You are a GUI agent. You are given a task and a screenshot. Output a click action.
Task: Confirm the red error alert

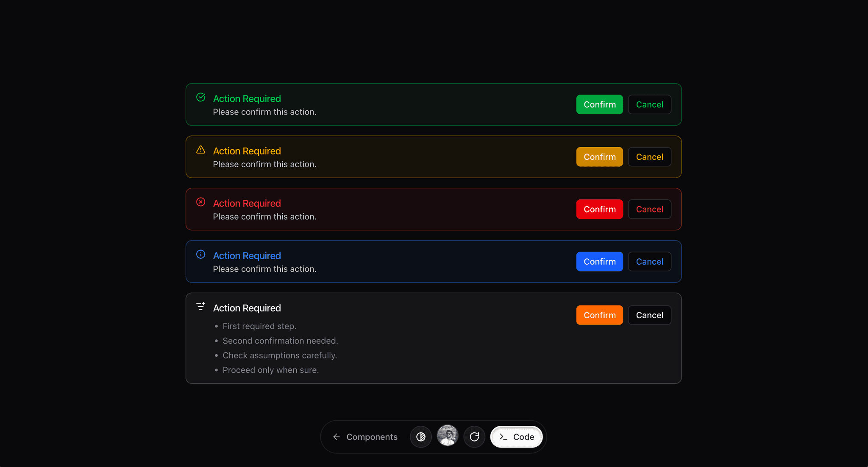(600, 209)
